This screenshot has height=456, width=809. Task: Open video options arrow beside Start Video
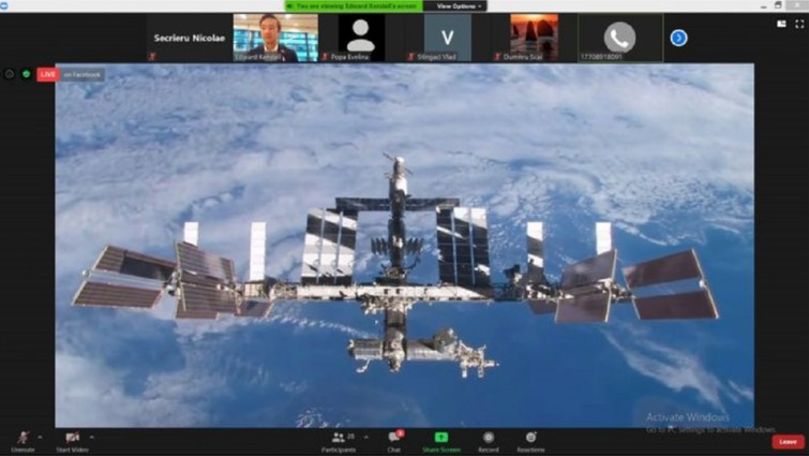click(92, 437)
